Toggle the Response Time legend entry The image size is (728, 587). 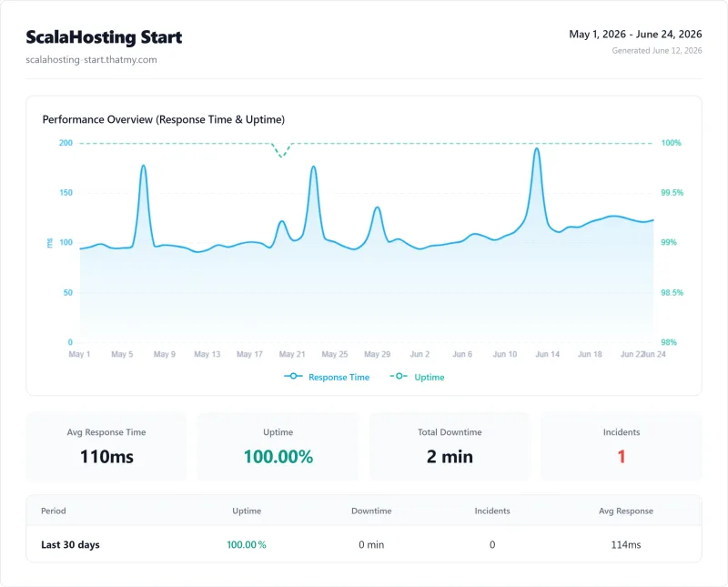point(327,377)
